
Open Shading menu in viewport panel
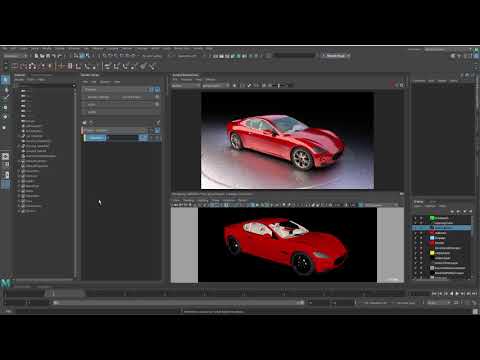pos(189,200)
